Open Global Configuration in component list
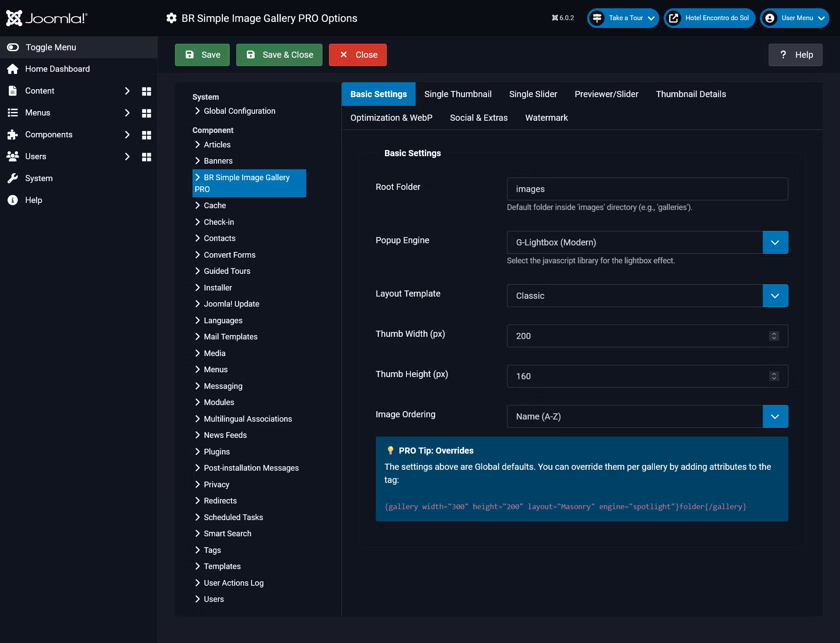This screenshot has height=643, width=840. pyautogui.click(x=235, y=111)
